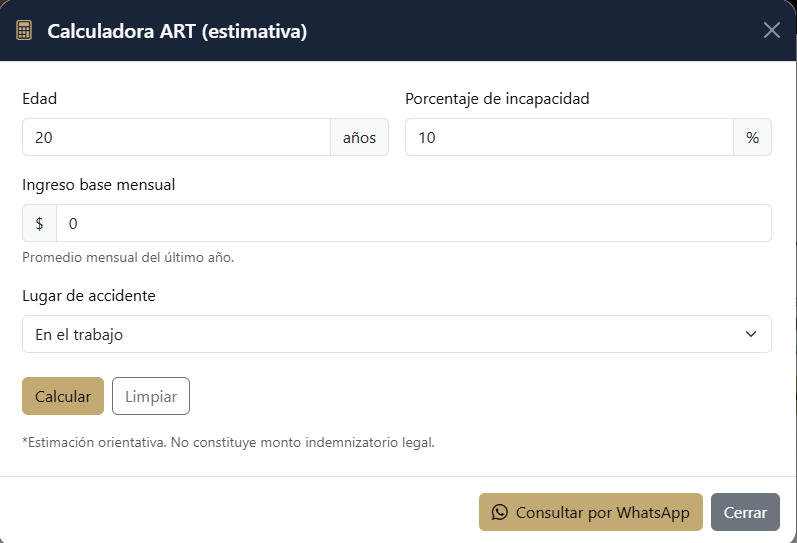The width and height of the screenshot is (797, 543).
Task: Click the $ prefix addon
Action: 39,223
